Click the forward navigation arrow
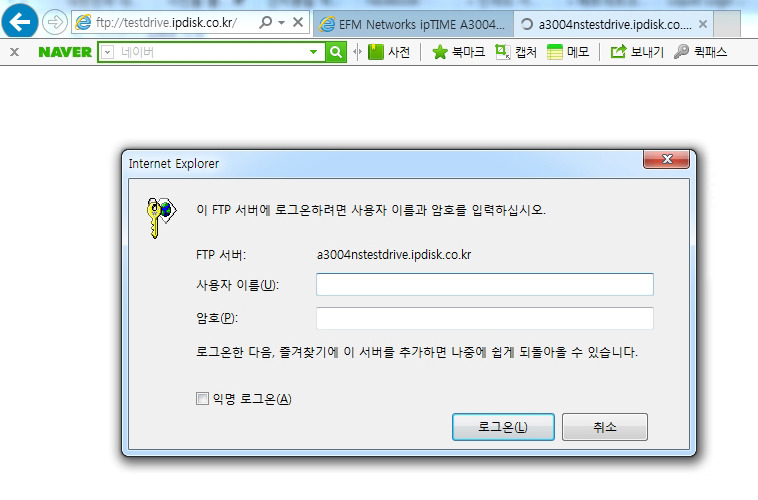 55,22
